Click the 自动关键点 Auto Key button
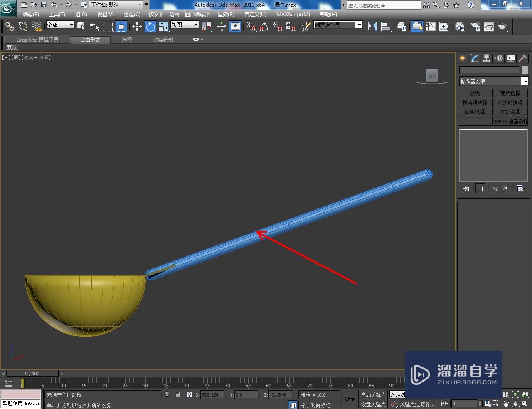 coord(373,395)
